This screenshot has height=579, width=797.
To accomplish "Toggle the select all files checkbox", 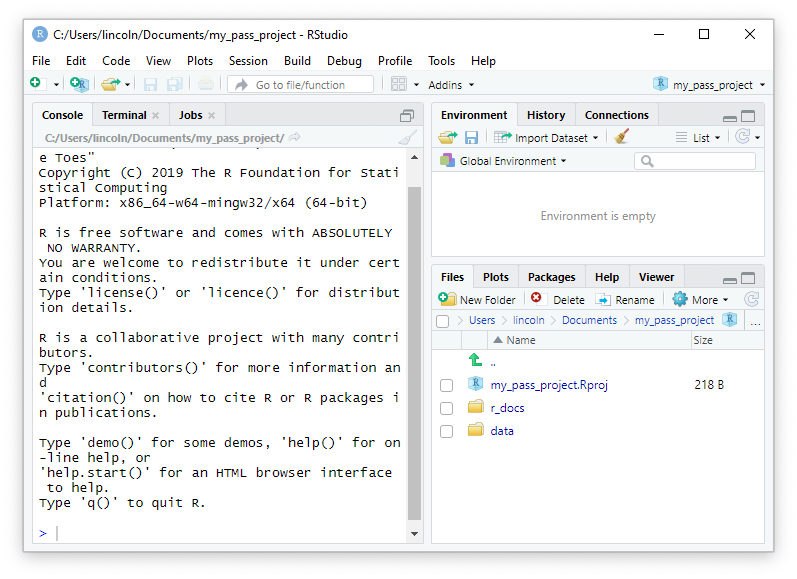I will pos(443,321).
